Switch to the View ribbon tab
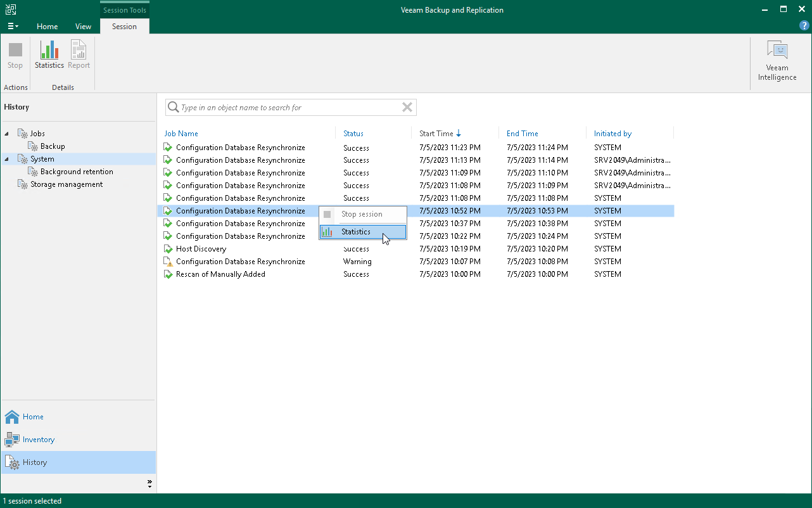The height and width of the screenshot is (508, 812). tap(83, 26)
